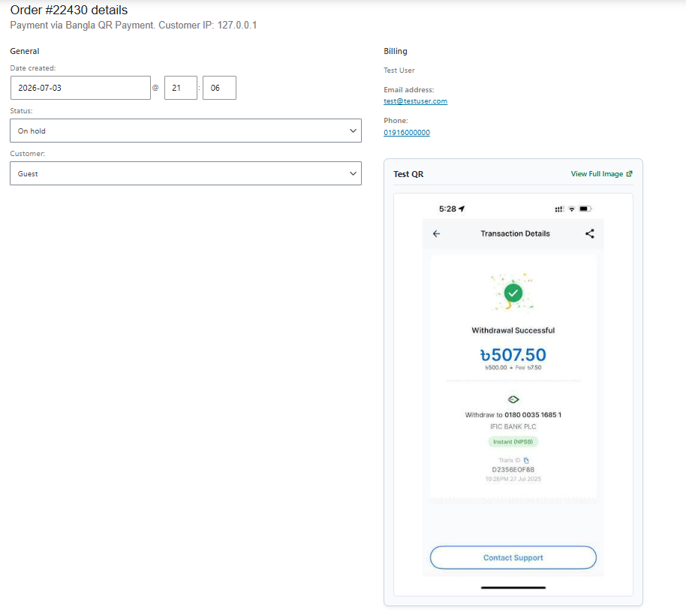Click the Withdrawal Successful text
The height and width of the screenshot is (616, 686).
(x=513, y=330)
